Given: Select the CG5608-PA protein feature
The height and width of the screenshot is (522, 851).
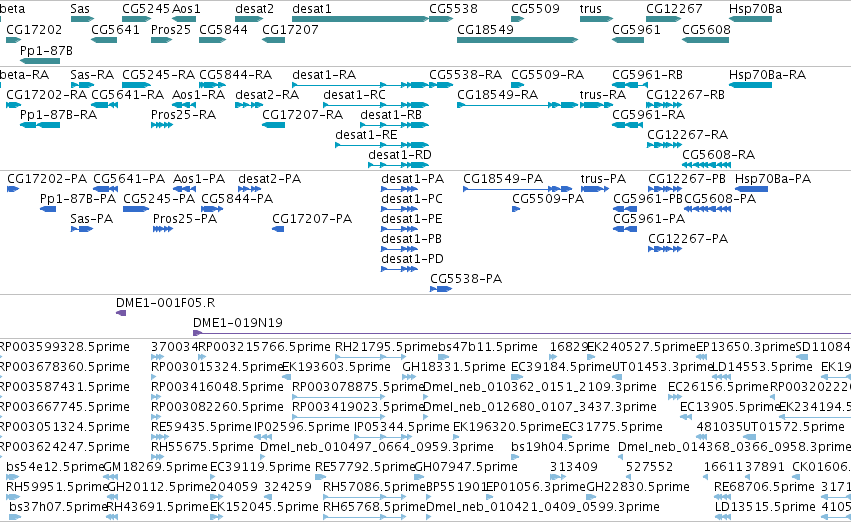Looking at the screenshot, I should [x=708, y=209].
